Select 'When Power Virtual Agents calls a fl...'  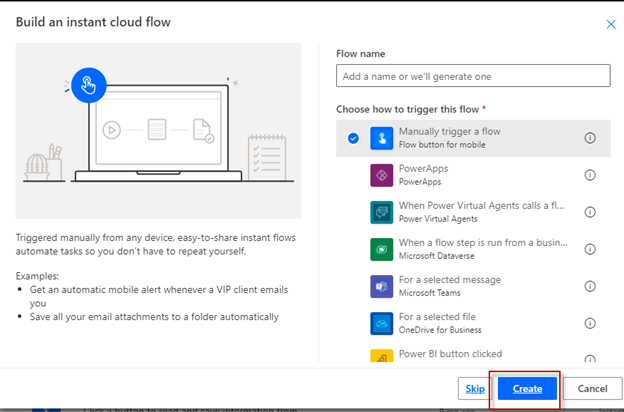point(481,205)
